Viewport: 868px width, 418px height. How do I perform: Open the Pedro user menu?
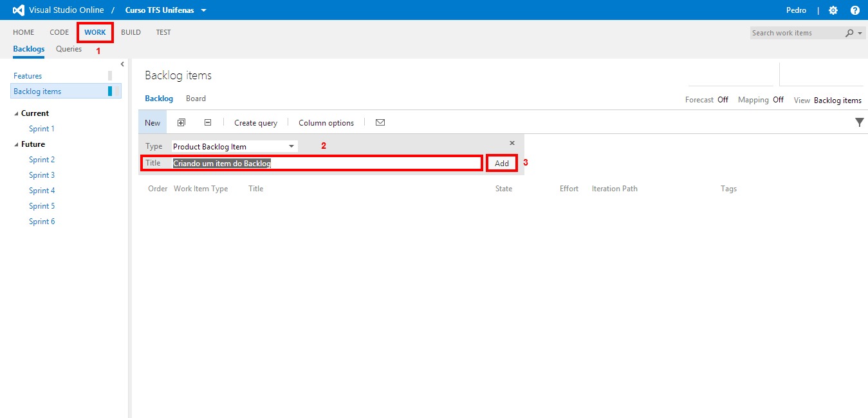tap(796, 10)
